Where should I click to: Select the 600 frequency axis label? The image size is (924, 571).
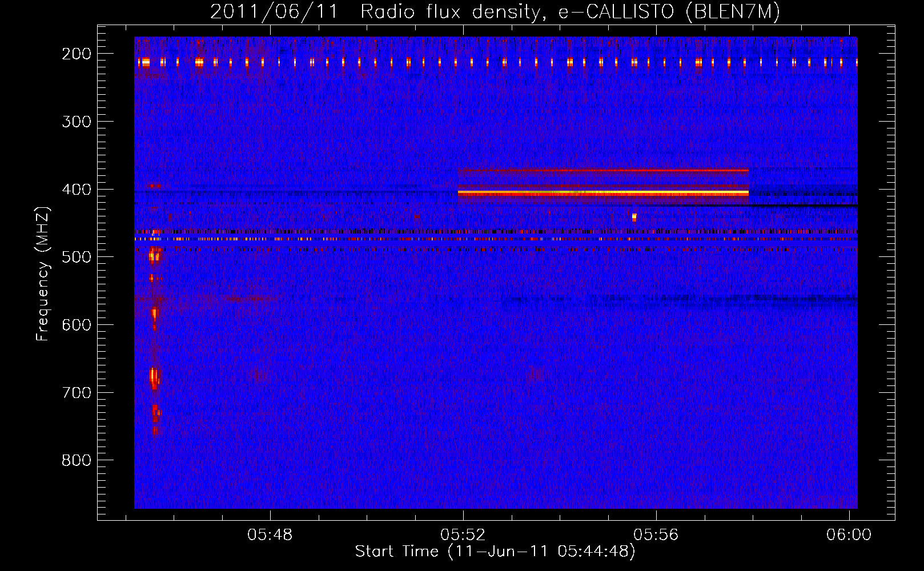tap(77, 325)
